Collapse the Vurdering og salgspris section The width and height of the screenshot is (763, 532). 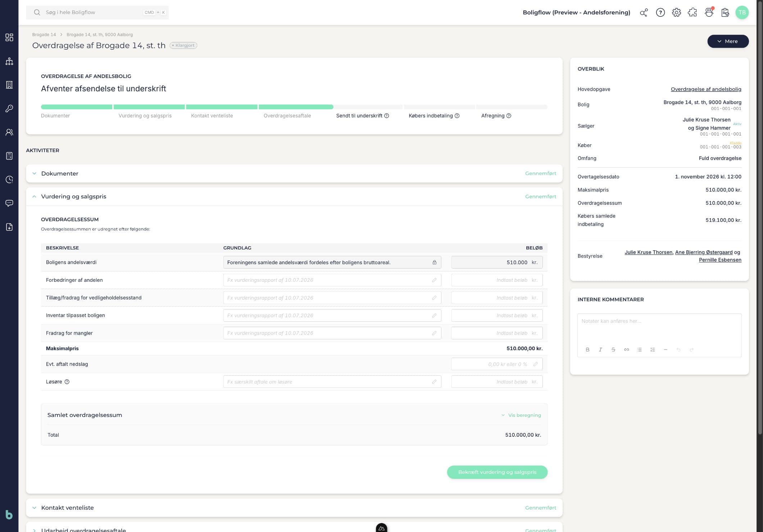tap(294, 197)
